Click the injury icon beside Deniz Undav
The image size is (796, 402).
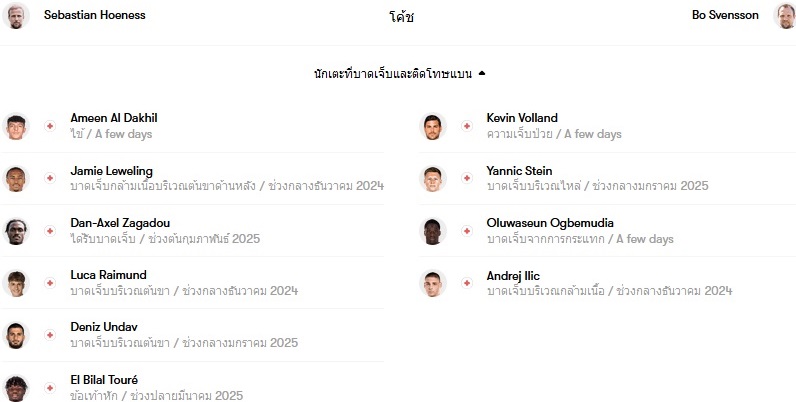tap(50, 335)
